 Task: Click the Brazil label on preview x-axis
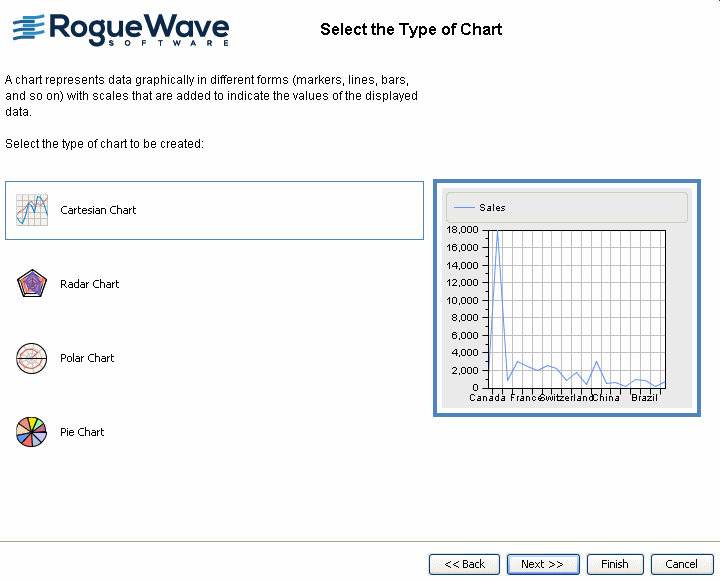[x=644, y=398]
